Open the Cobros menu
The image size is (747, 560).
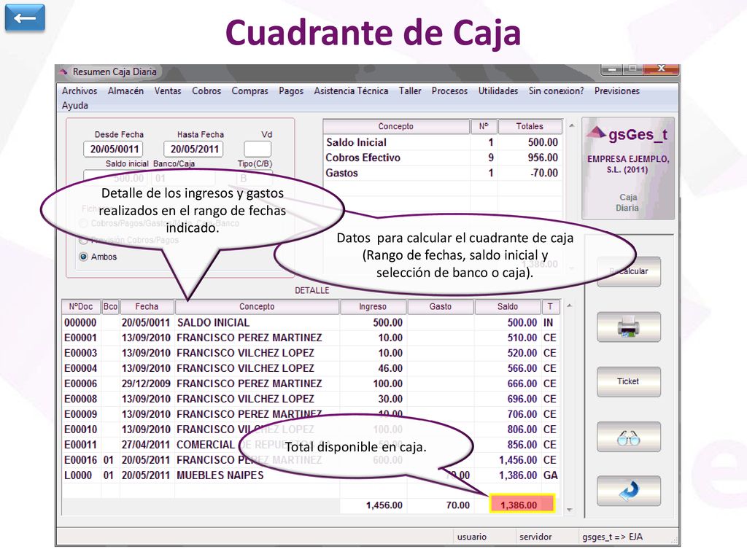206,91
